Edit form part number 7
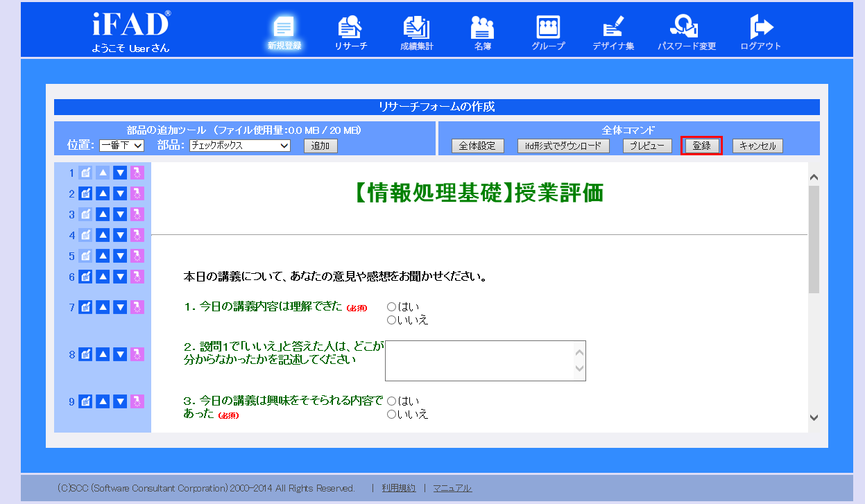865x504 pixels. 85,307
